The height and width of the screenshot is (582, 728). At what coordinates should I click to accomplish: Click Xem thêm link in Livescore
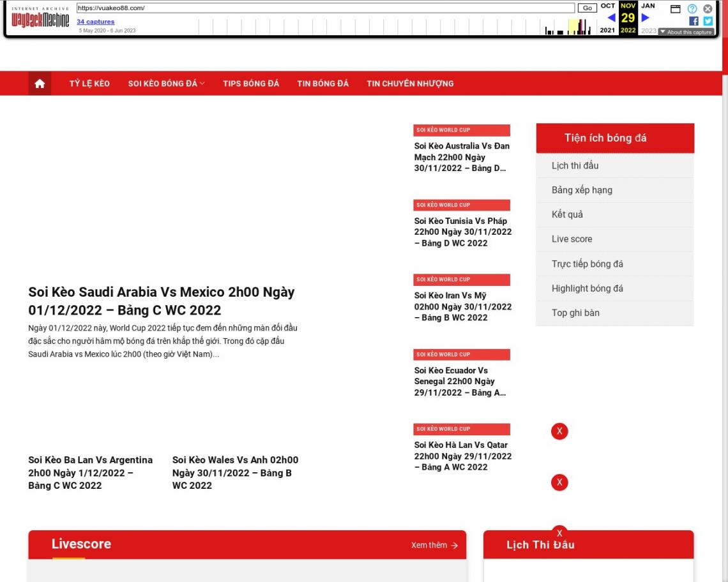point(434,545)
